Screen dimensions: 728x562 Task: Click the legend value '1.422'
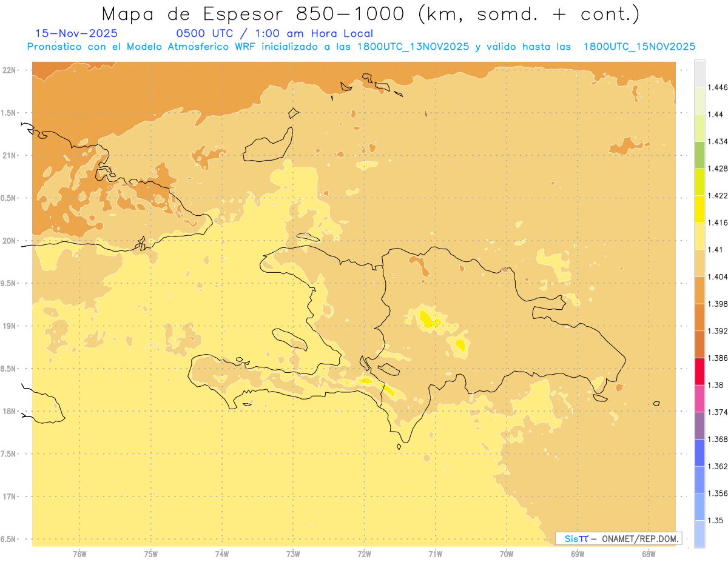coord(718,195)
